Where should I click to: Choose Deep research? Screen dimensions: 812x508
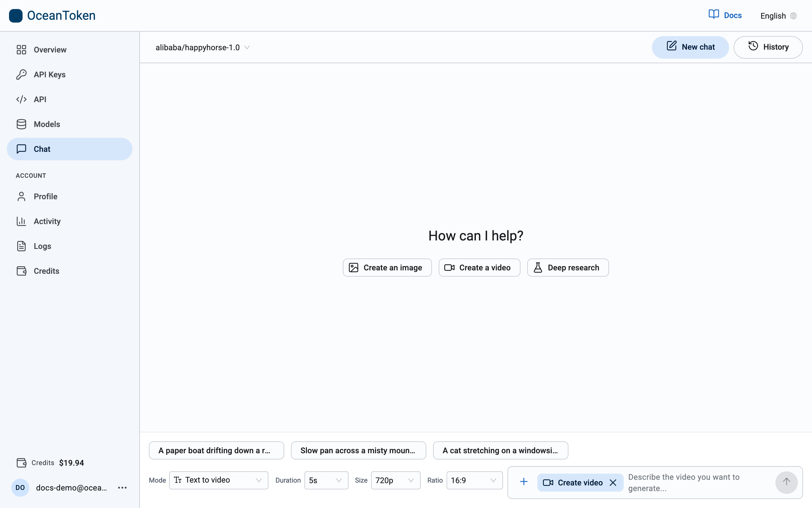[568, 268]
